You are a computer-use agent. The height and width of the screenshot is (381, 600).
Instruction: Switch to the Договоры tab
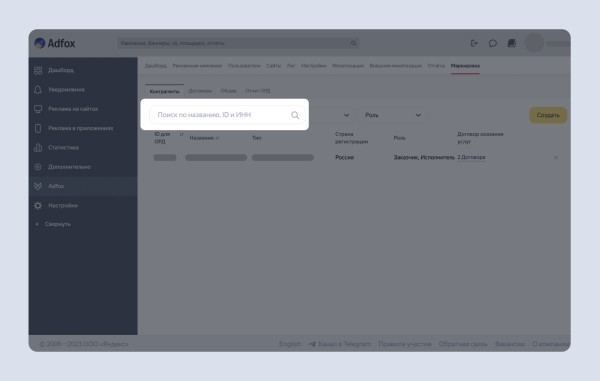pos(200,91)
